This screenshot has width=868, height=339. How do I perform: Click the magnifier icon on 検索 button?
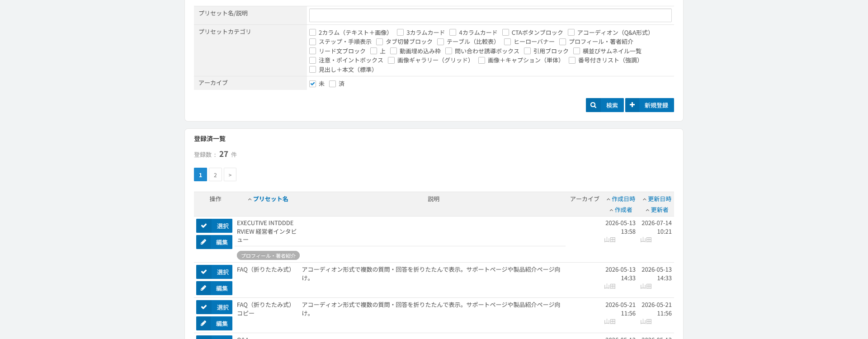coord(593,105)
